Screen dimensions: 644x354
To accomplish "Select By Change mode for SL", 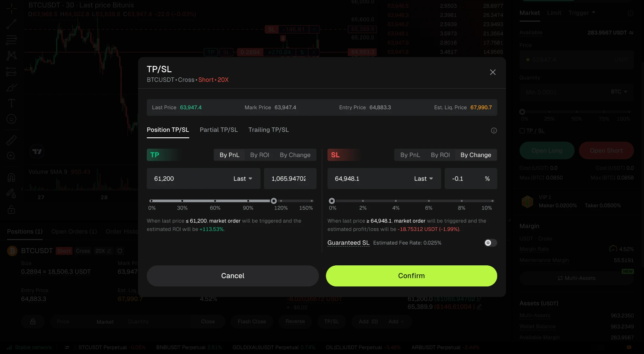I will (x=476, y=155).
